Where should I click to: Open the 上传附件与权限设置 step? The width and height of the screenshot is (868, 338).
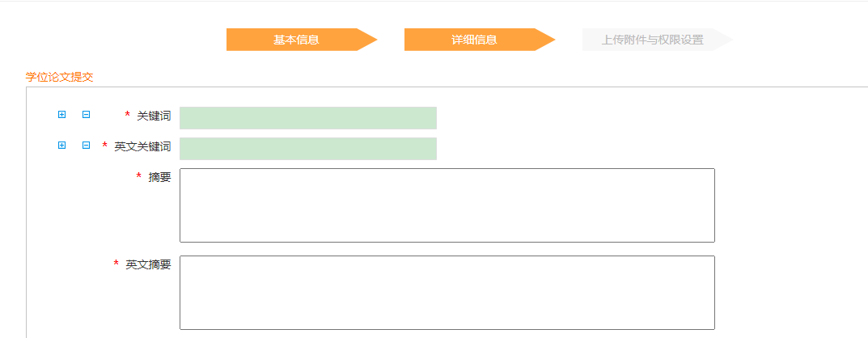pos(652,40)
